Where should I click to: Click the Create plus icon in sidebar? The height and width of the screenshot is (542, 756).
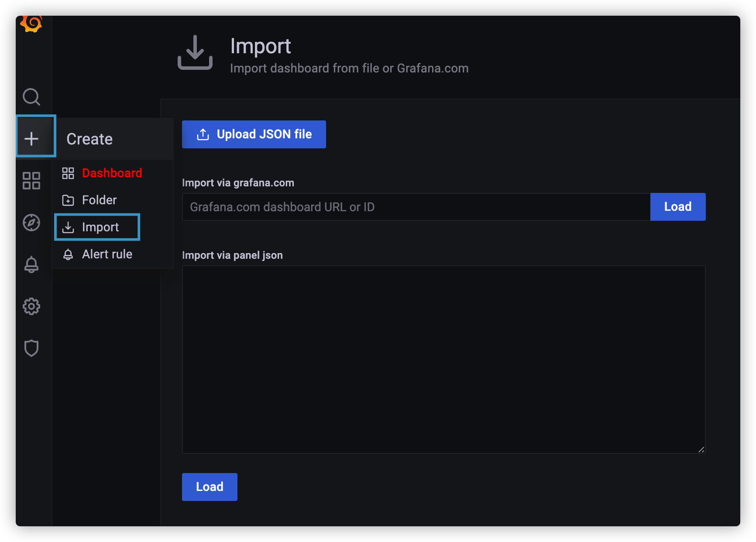click(x=31, y=139)
